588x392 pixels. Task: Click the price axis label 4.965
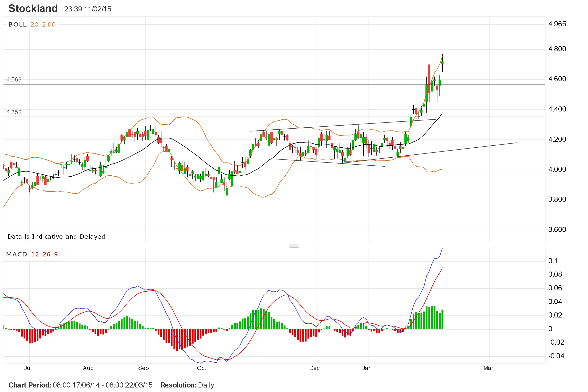tap(557, 24)
